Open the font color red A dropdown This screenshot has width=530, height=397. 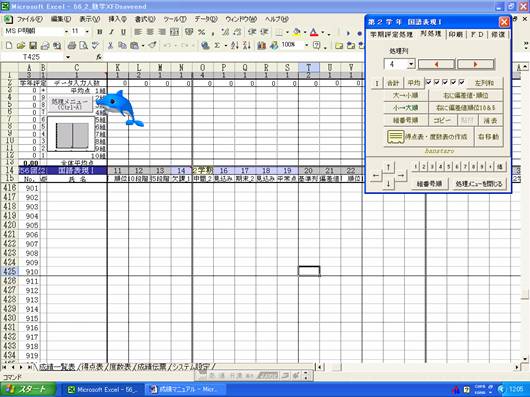pos(323,32)
